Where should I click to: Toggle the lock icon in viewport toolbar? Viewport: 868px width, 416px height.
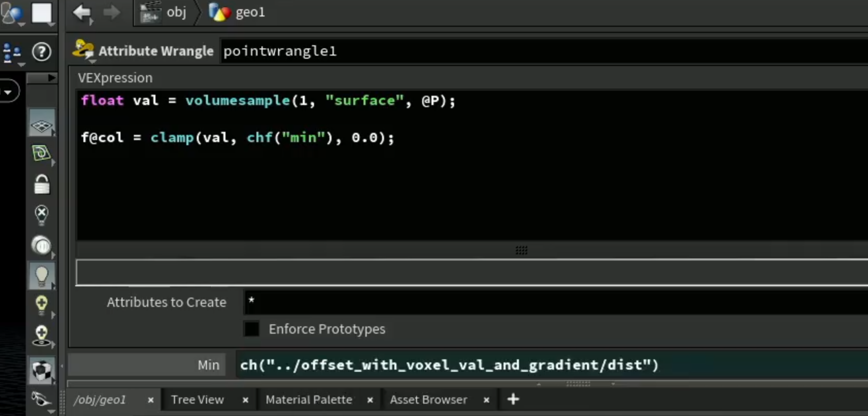(42, 184)
